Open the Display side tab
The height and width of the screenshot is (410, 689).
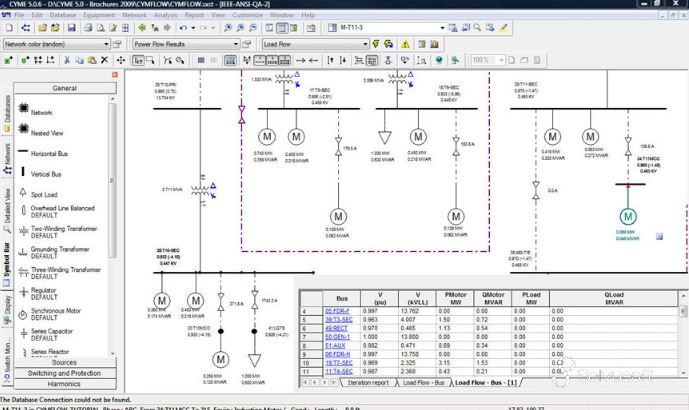point(7,309)
